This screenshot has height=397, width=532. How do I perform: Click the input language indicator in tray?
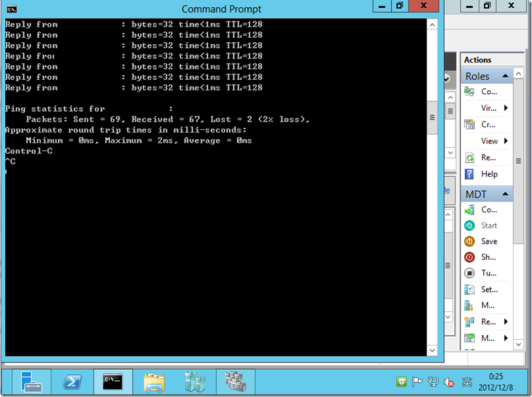467,382
